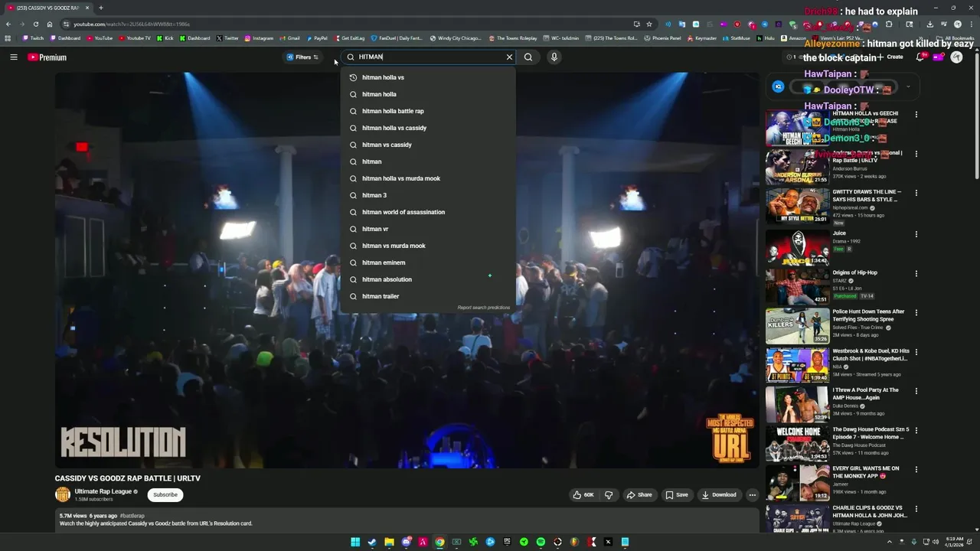Open File Explorer from taskbar
Viewport: 980px width, 551px height.
[x=389, y=542]
